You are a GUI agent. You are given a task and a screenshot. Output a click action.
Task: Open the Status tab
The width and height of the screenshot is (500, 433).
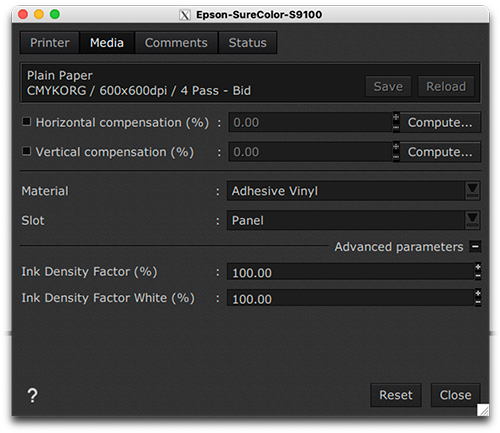[247, 43]
